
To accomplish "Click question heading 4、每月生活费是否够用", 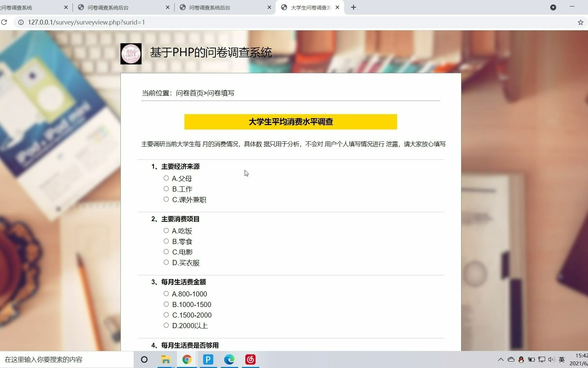I will (185, 346).
